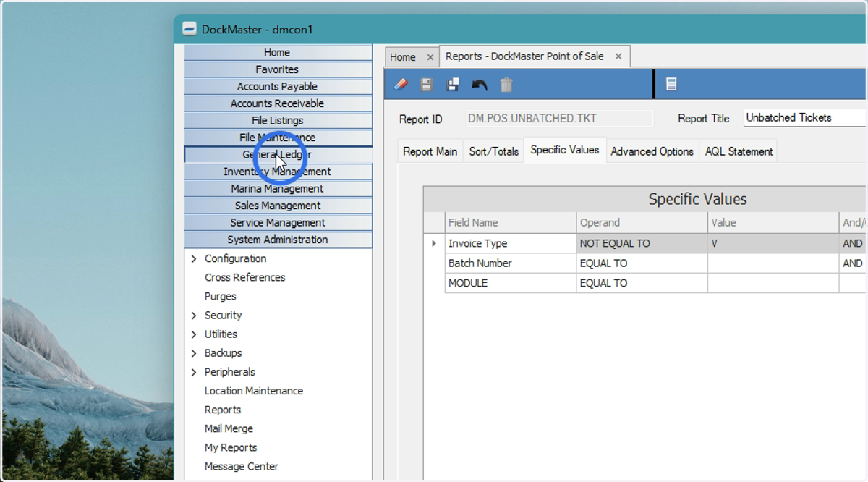Open the Favorites module
868x482 pixels.
click(278, 69)
